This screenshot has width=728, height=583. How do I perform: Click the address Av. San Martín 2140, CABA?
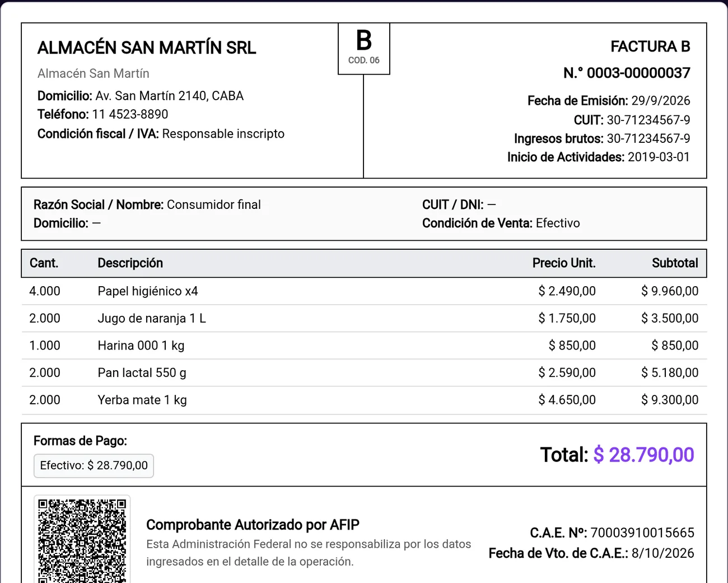click(x=170, y=96)
